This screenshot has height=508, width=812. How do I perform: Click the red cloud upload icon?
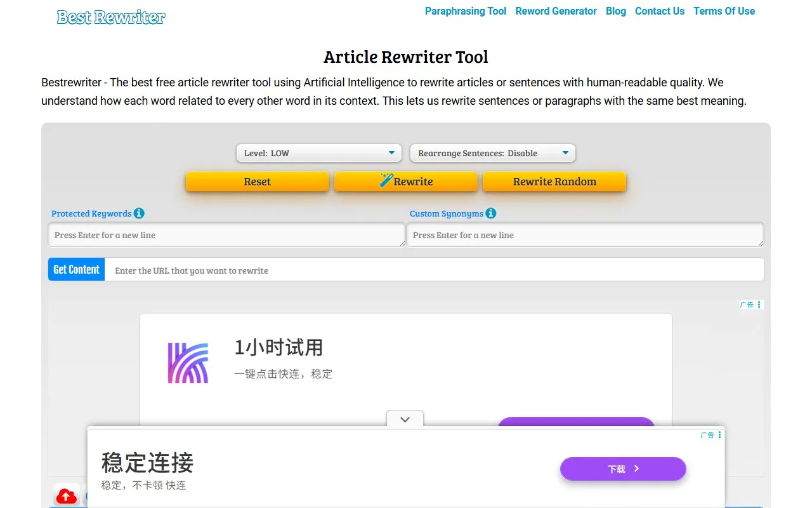pyautogui.click(x=67, y=496)
